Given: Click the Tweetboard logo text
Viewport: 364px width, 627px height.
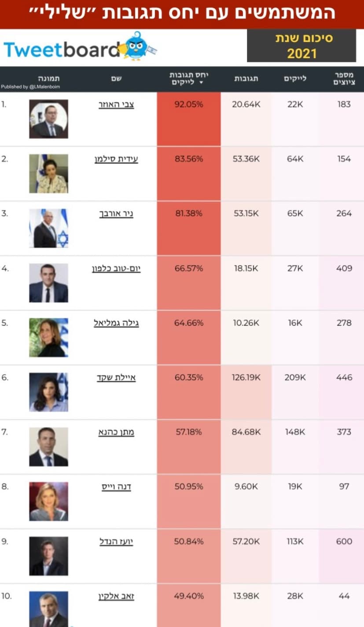Looking at the screenshot, I should click(62, 50).
